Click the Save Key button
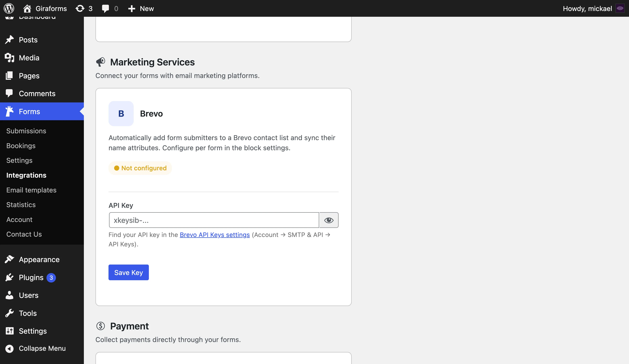The height and width of the screenshot is (364, 629). pos(128,272)
